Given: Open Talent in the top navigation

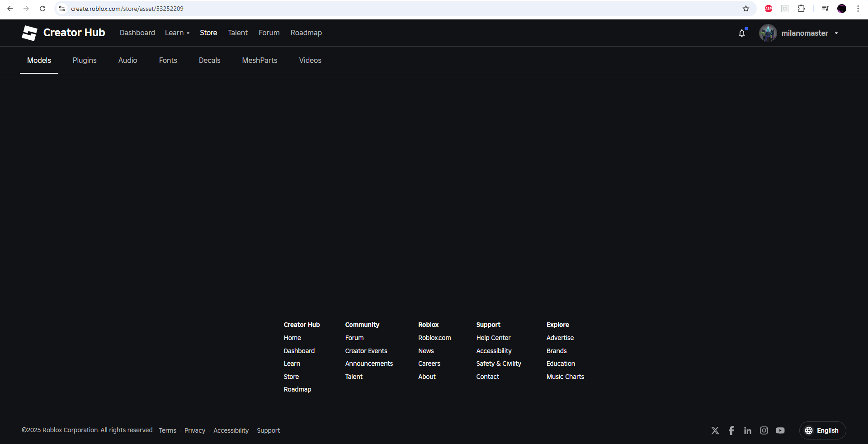Looking at the screenshot, I should [x=238, y=33].
